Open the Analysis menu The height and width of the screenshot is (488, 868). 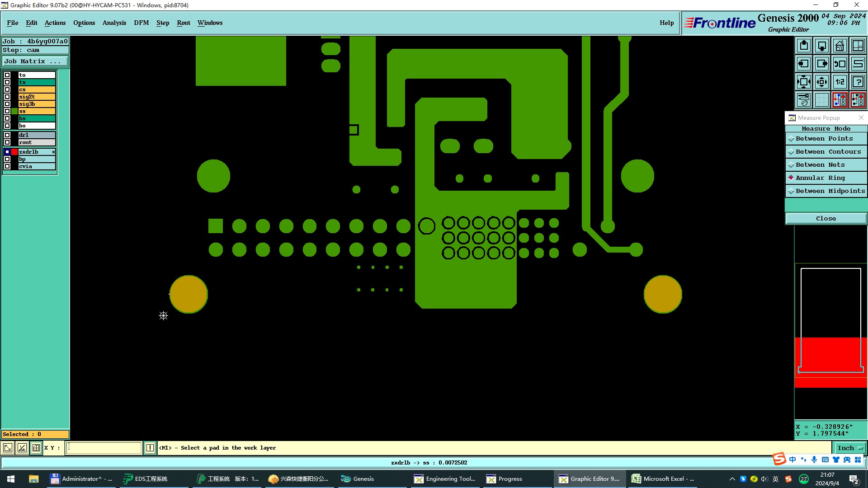click(x=114, y=23)
